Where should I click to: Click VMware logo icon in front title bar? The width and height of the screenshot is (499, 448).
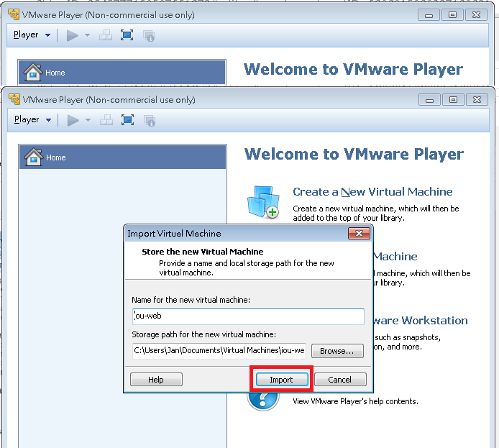click(x=14, y=99)
